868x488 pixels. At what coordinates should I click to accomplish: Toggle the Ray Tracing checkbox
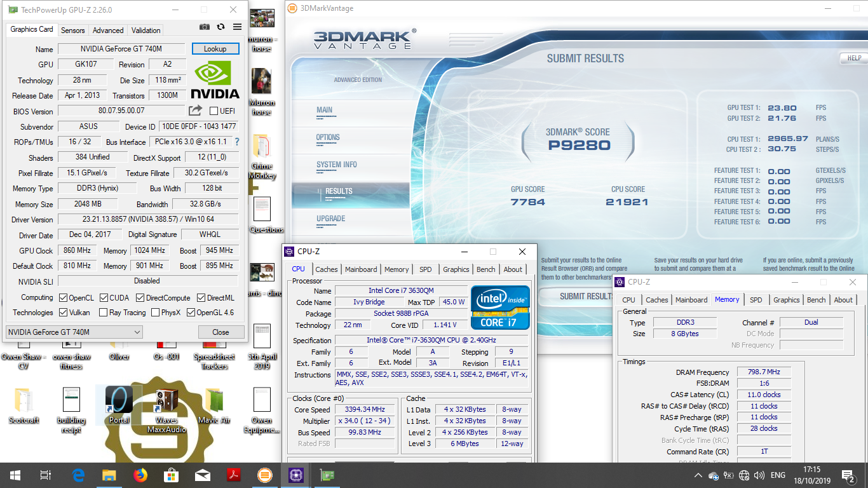[103, 313]
